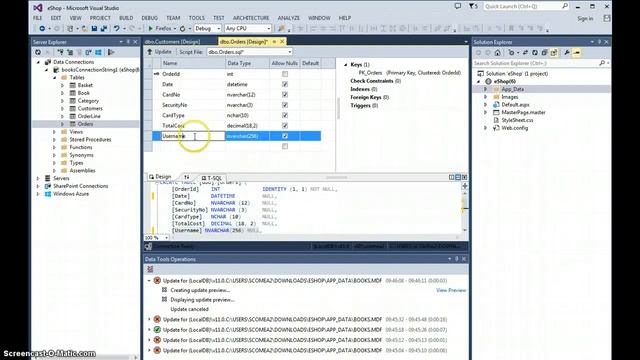Click the notifications flag icon
This screenshot has height=360, width=640.
pyautogui.click(x=473, y=6)
